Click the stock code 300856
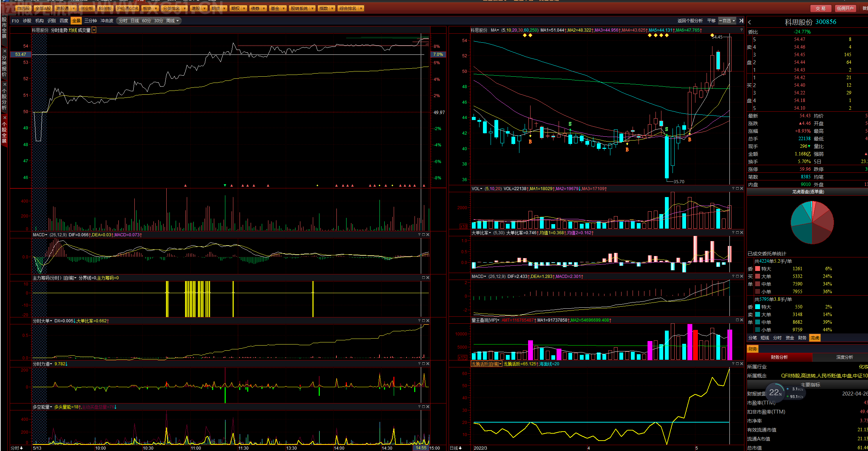Image resolution: width=868 pixels, height=451 pixels. point(826,22)
